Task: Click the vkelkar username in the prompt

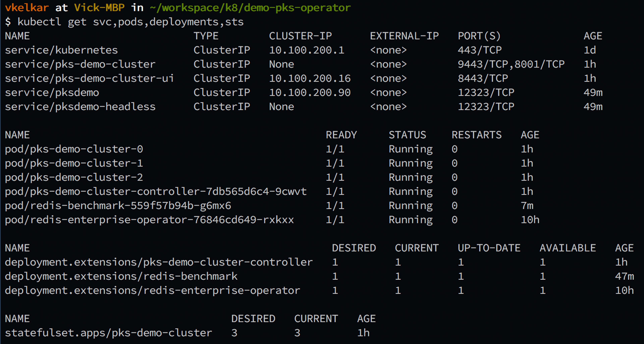Action: tap(27, 8)
